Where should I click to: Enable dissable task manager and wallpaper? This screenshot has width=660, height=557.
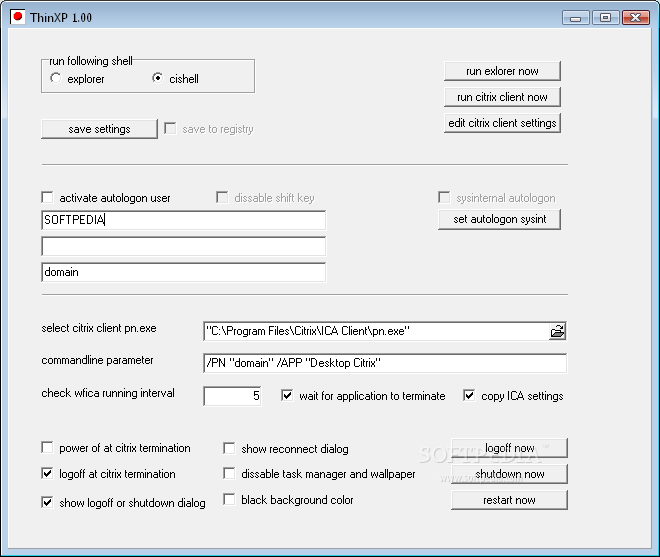229,474
